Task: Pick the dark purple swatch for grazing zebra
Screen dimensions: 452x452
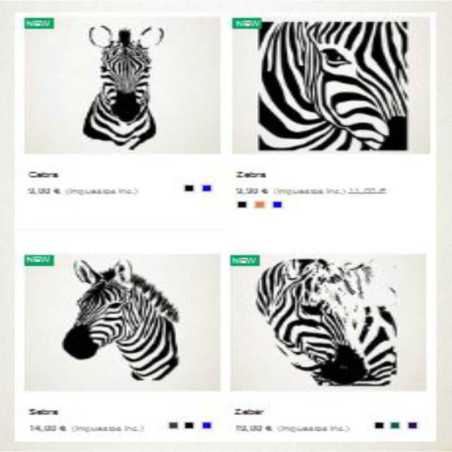Action: (413, 425)
